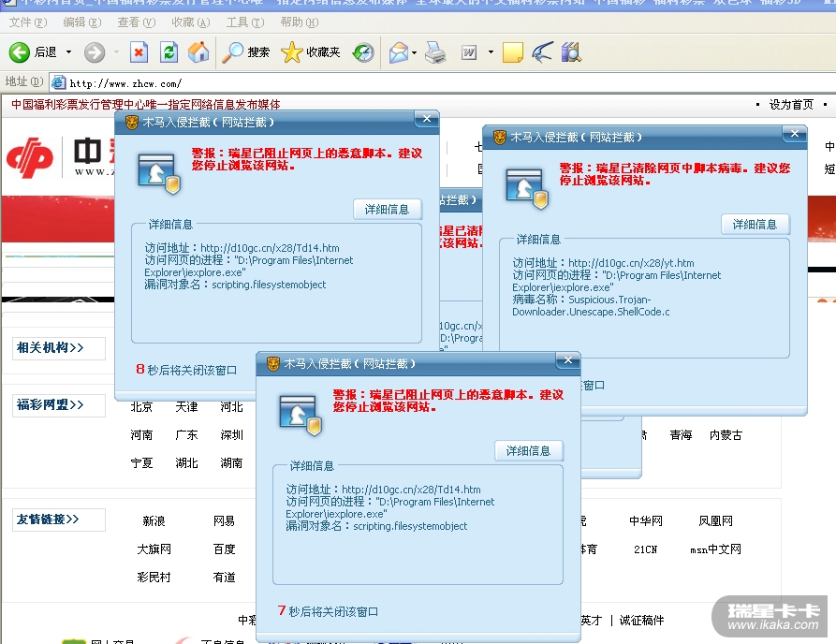
Task: Close the bottom Td14 interception popup
Action: [x=568, y=361]
